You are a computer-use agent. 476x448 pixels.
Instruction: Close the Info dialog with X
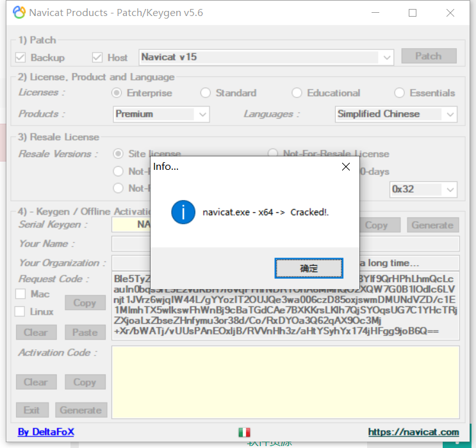346,167
